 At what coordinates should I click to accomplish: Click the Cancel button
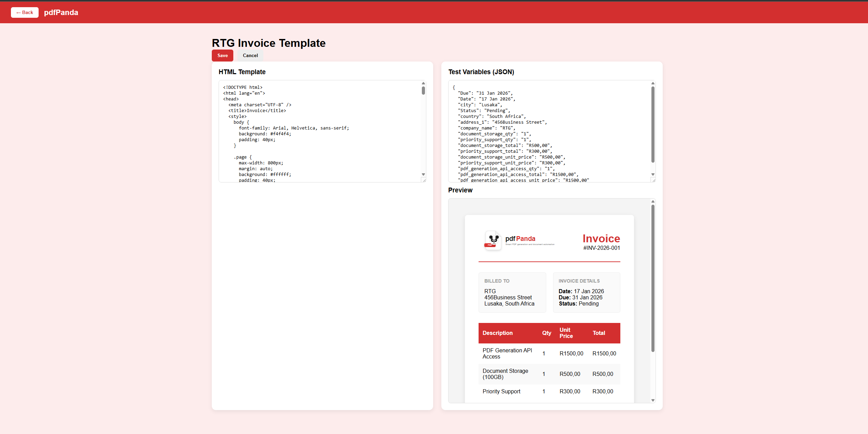250,55
